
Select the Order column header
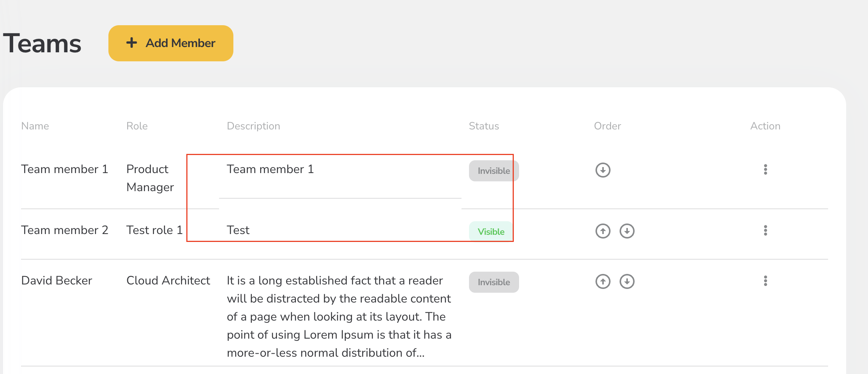[607, 126]
